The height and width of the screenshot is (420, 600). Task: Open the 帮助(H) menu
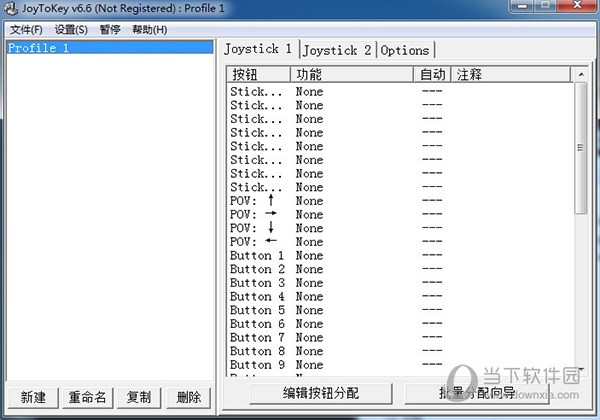pyautogui.click(x=150, y=29)
